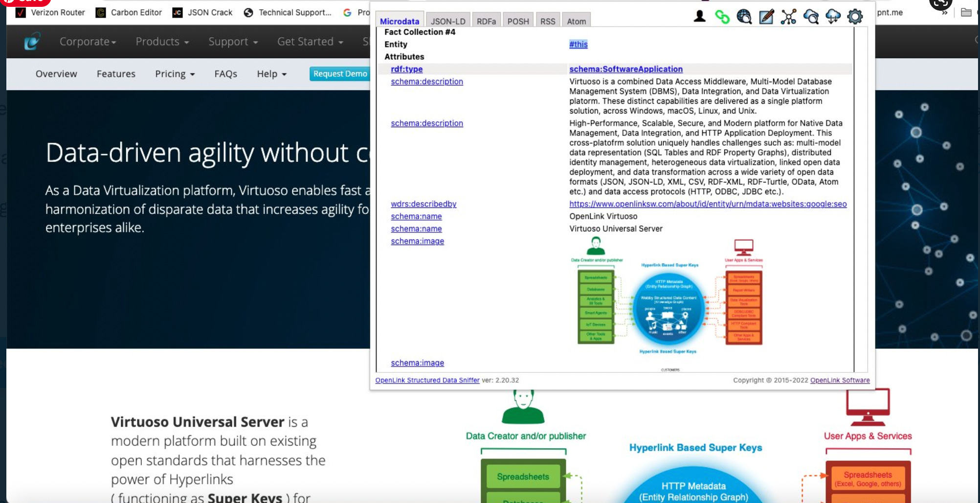The height and width of the screenshot is (503, 980).
Task: Expand the Corporate dropdown menu
Action: tap(88, 42)
